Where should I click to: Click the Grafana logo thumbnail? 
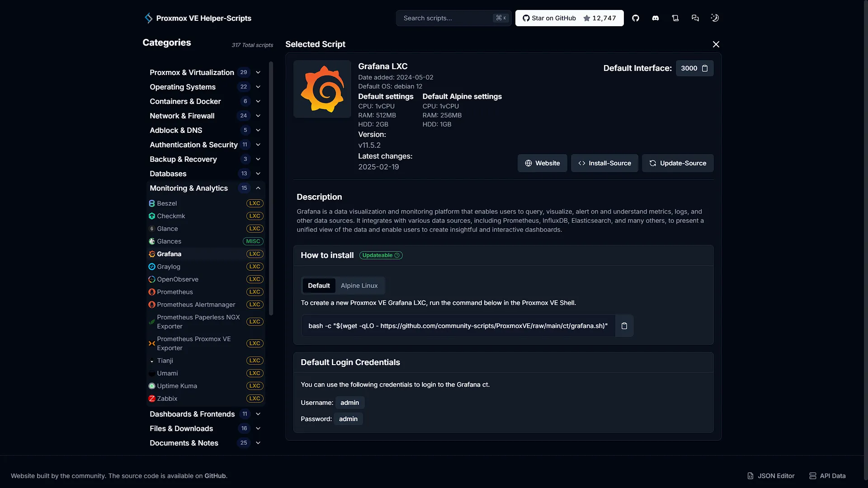[x=322, y=89]
